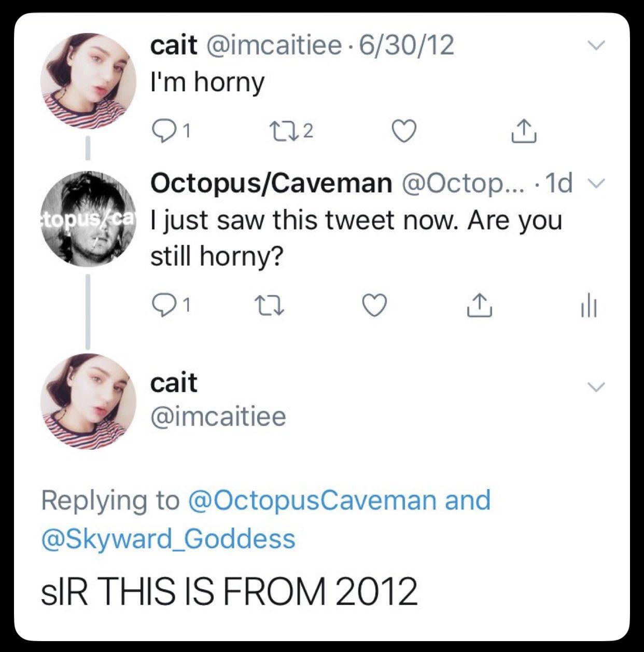
Task: Click the @imcaitiee handle in top tweet
Action: point(274,46)
